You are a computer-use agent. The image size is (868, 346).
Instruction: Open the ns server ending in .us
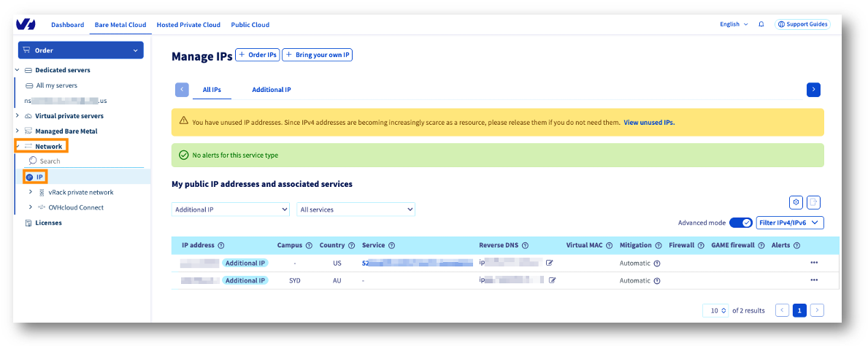coord(65,101)
